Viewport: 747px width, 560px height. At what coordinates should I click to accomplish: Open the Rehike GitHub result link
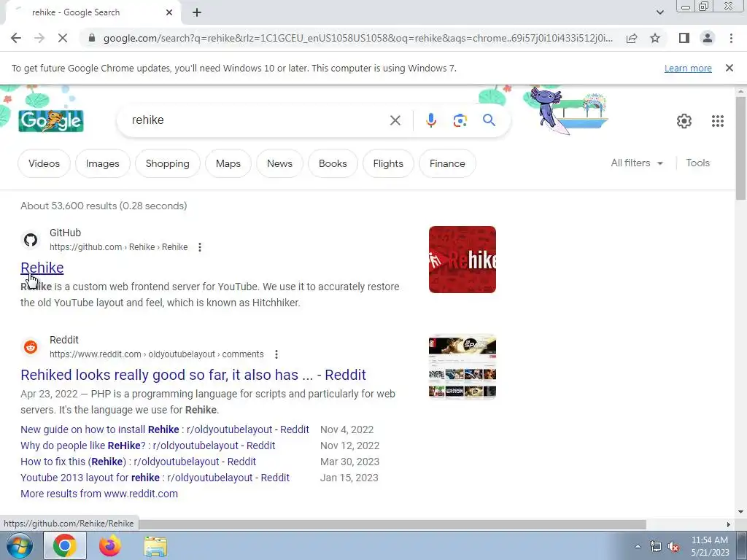[x=42, y=268]
